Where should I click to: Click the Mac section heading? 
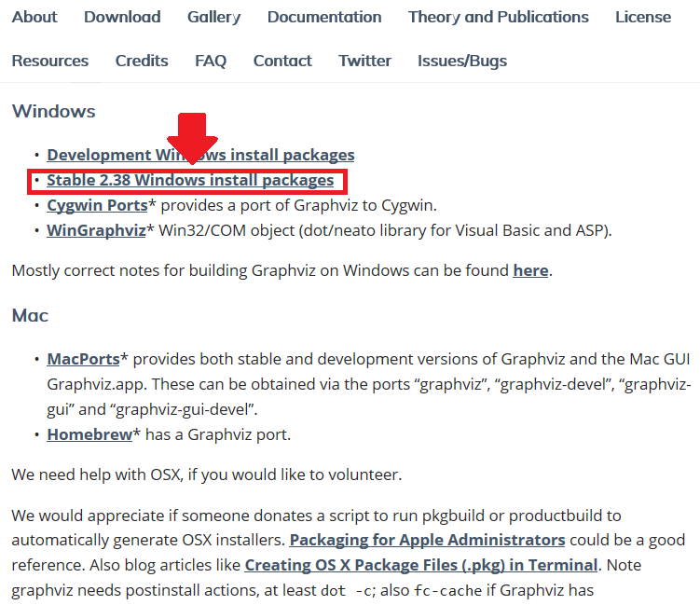point(30,316)
